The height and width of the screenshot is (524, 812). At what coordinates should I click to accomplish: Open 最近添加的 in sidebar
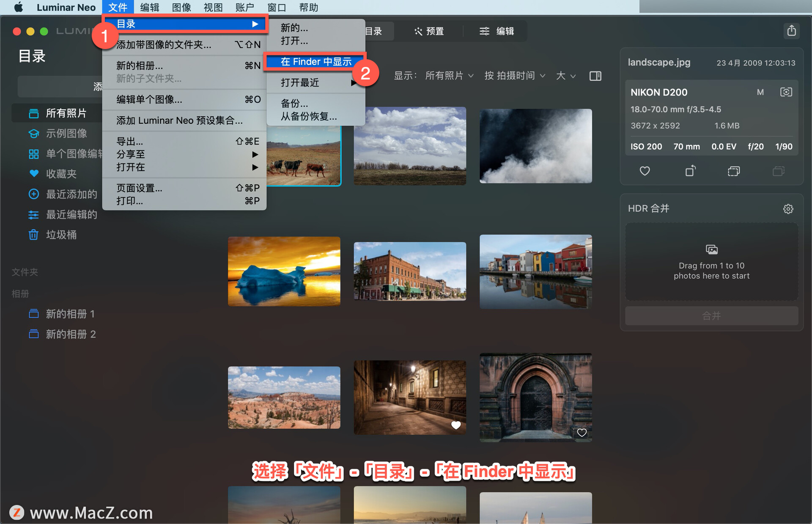pyautogui.click(x=71, y=194)
